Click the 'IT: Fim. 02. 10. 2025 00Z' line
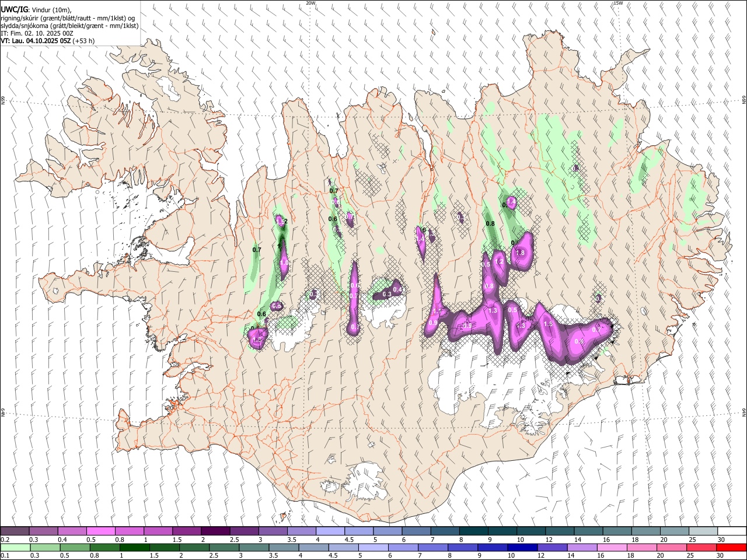 tap(37, 33)
